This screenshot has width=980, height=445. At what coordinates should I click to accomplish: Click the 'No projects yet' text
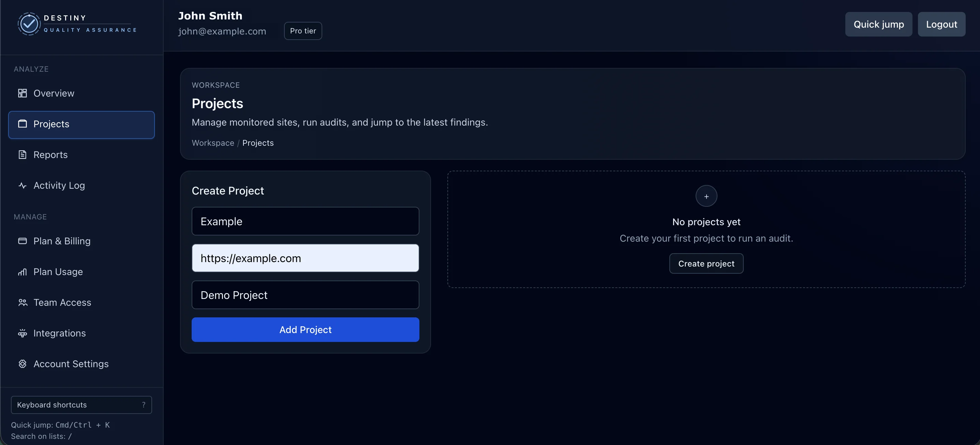coord(706,222)
